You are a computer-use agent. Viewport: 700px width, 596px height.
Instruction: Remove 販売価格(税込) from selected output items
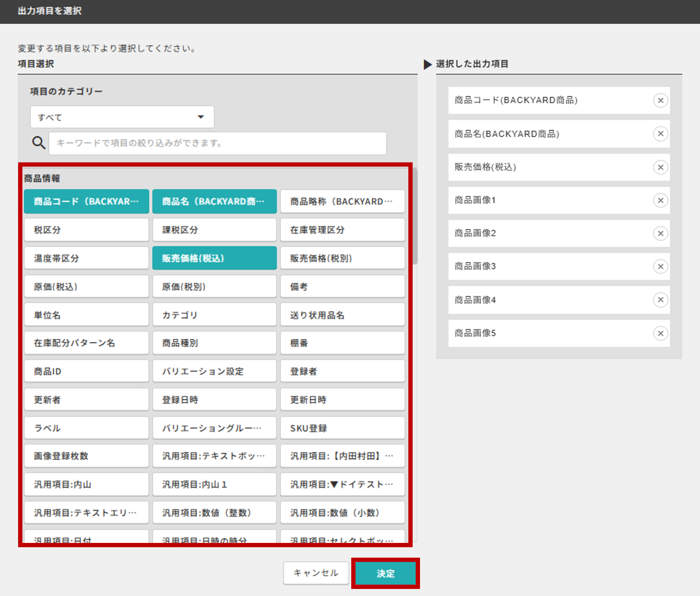coord(660,167)
